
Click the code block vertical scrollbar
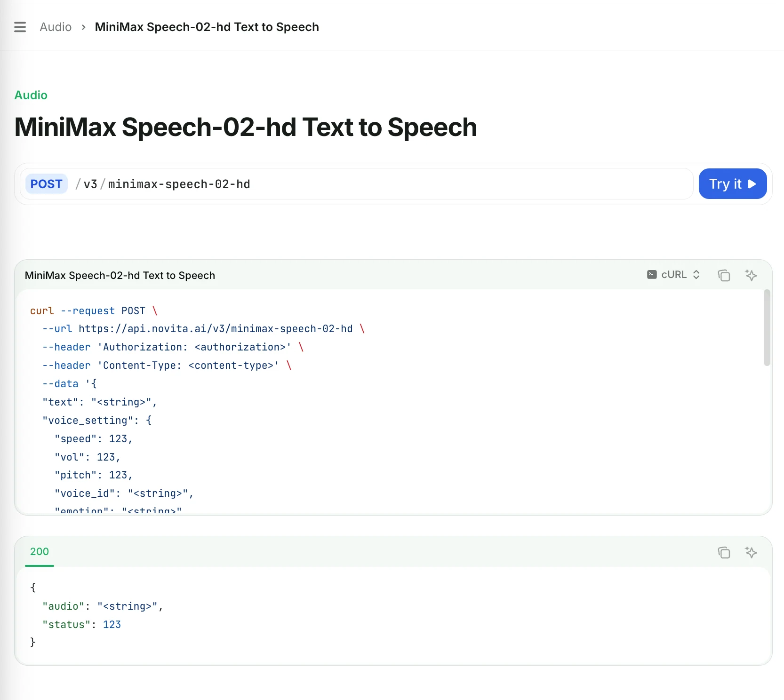point(767,327)
